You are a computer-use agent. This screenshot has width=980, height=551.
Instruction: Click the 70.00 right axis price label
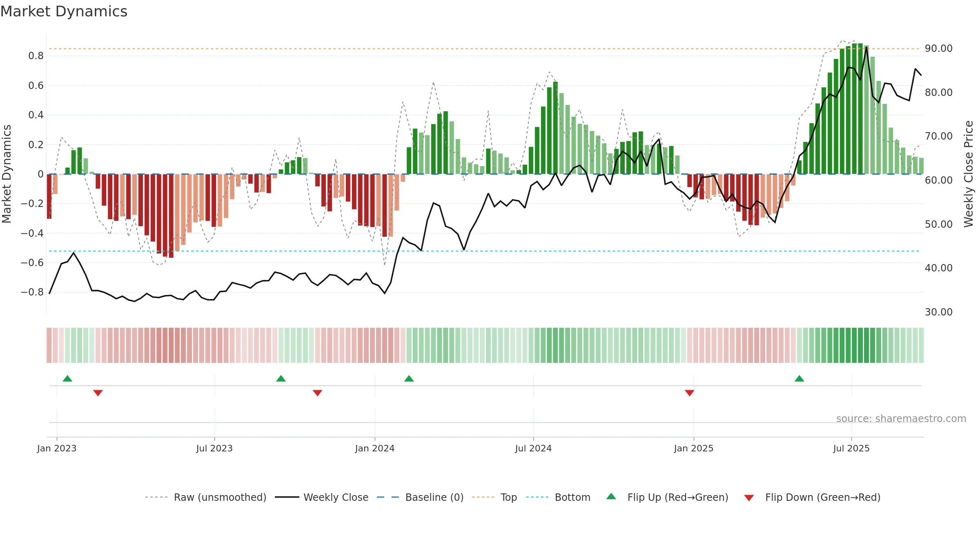[x=939, y=136]
